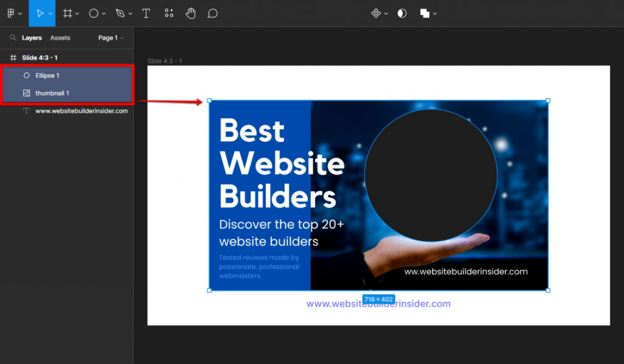
Task: Select the Pen tool
Action: click(120, 13)
